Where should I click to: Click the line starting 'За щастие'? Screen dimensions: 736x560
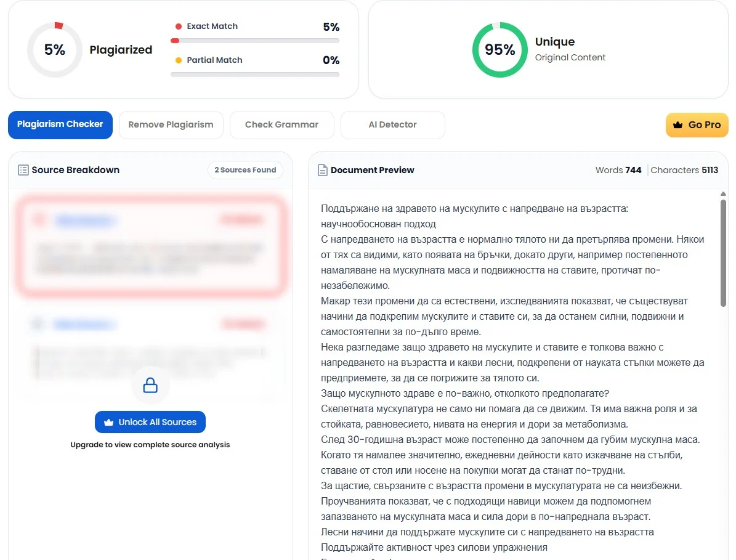pos(501,486)
